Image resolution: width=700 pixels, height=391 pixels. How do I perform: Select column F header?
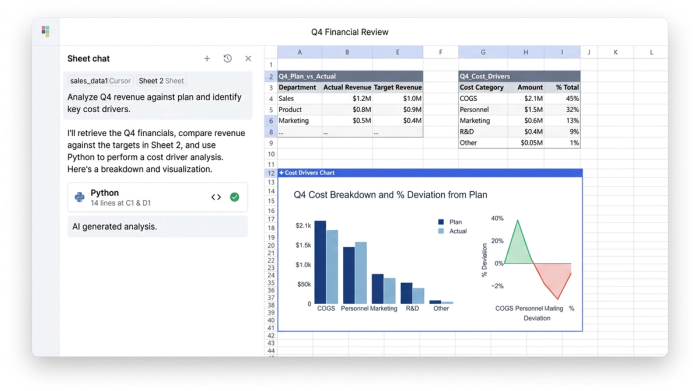[441, 52]
